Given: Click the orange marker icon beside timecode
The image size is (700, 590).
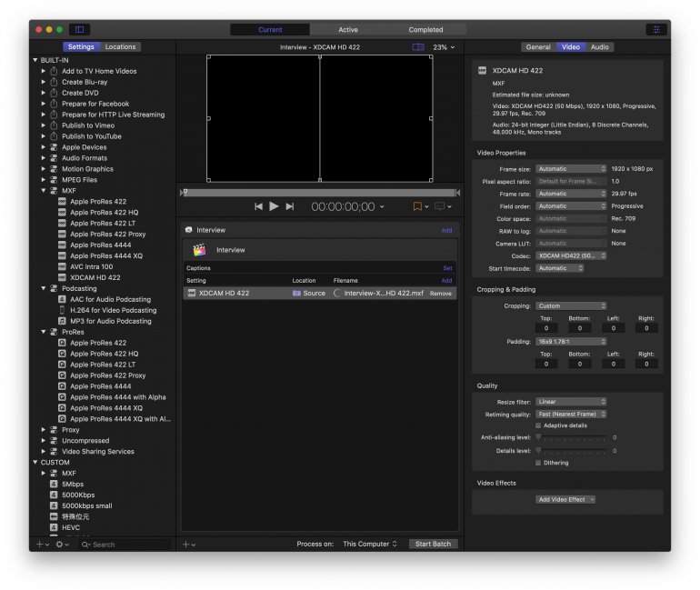Looking at the screenshot, I should (417, 206).
